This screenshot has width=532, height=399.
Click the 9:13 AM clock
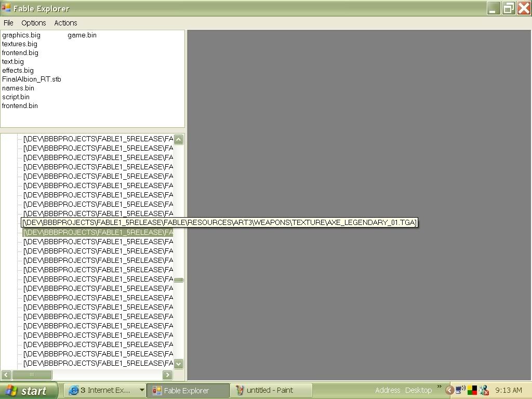pos(509,390)
